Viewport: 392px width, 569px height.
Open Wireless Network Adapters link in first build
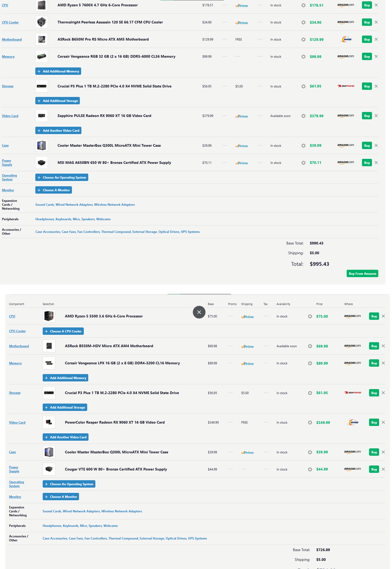point(115,205)
